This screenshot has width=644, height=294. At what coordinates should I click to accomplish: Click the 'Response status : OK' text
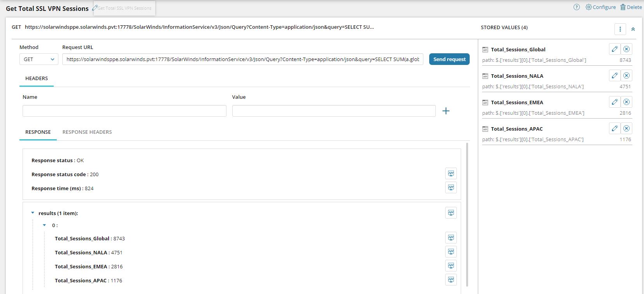[x=58, y=161]
